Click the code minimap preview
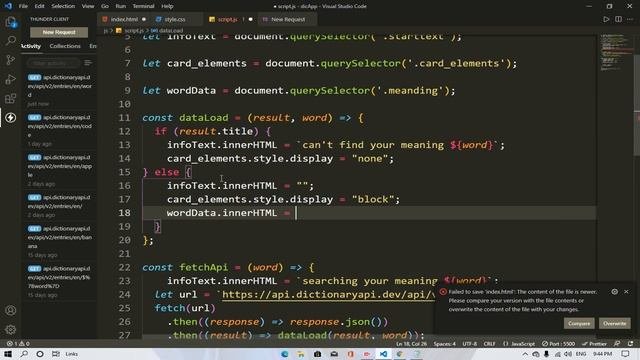The image size is (640, 360). [x=616, y=53]
